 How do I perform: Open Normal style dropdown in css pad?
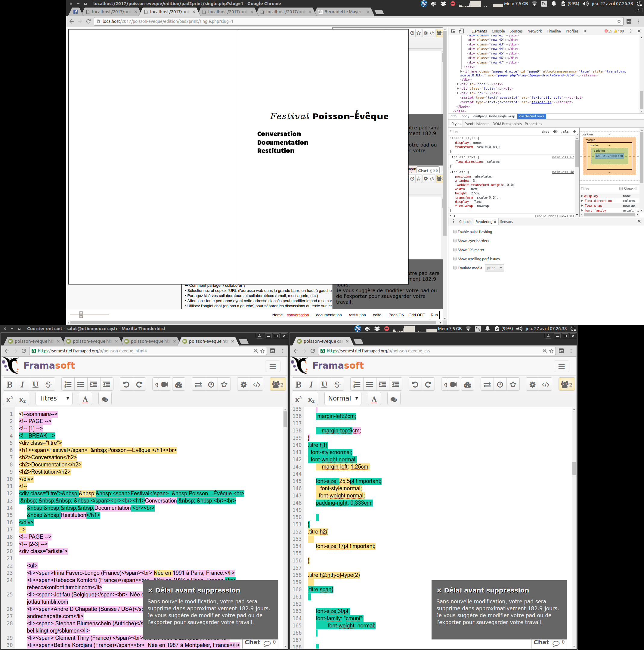[x=343, y=398]
